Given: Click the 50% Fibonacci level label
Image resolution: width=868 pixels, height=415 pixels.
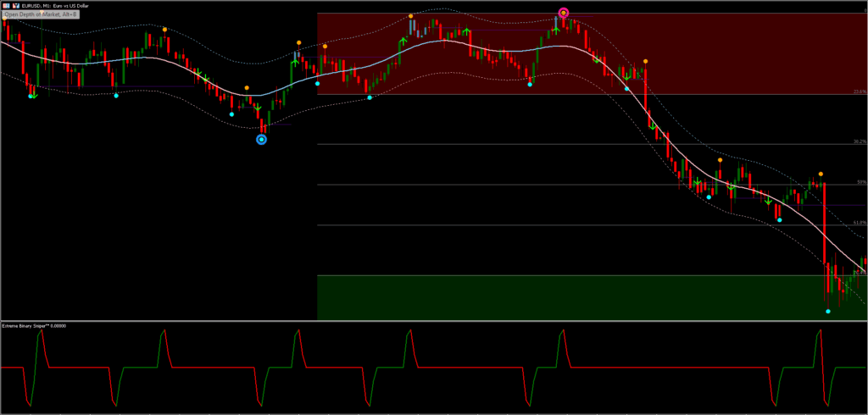Looking at the screenshot, I should [861, 181].
